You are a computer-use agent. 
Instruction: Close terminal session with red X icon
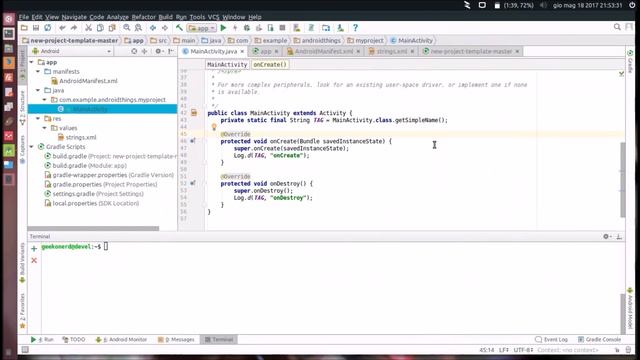coord(34,260)
